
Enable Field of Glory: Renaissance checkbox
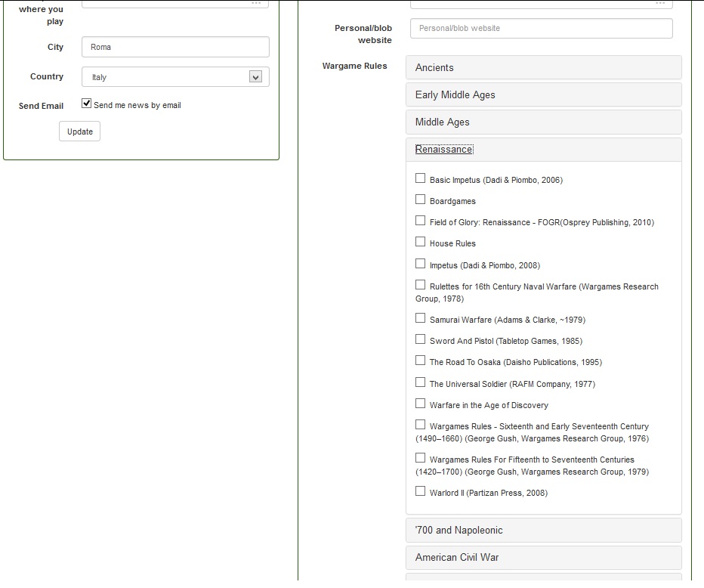pyautogui.click(x=420, y=221)
